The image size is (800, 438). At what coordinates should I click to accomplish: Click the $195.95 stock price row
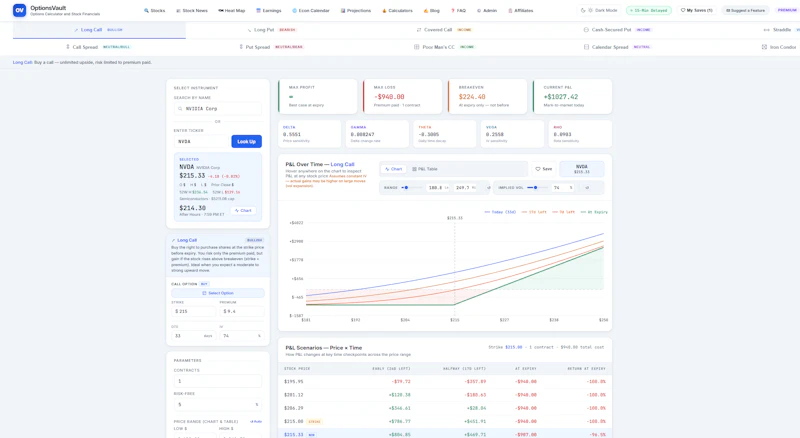click(445, 381)
